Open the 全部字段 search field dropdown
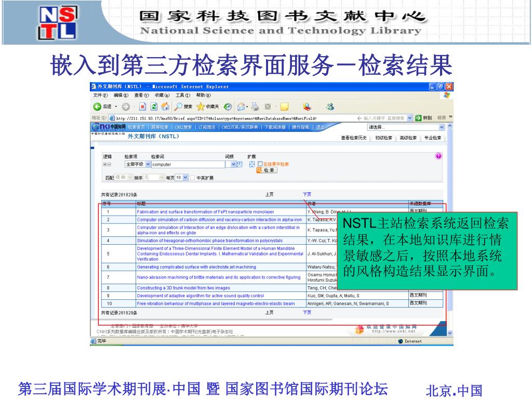The height and width of the screenshot is (399, 532). pos(138,164)
